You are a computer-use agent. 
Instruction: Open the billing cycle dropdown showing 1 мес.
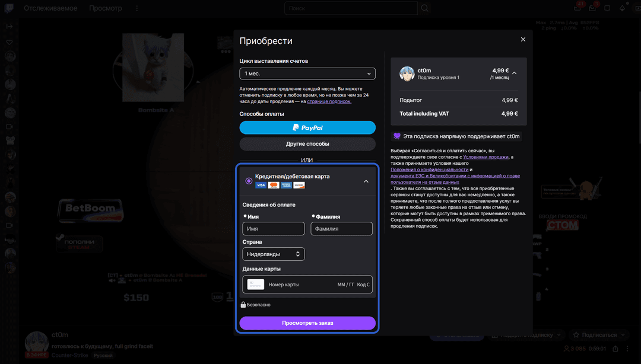pyautogui.click(x=307, y=74)
